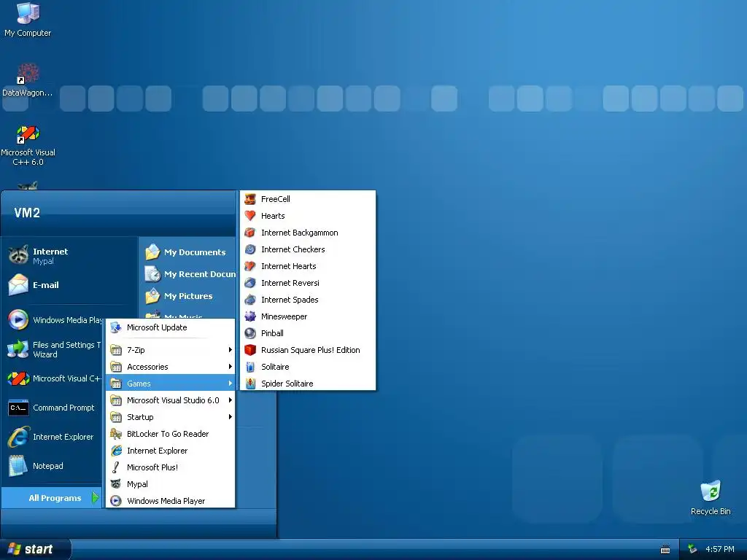Launch Microsoft Visual C++ from Start menu
Image resolution: width=747 pixels, height=560 pixels.
[53, 378]
